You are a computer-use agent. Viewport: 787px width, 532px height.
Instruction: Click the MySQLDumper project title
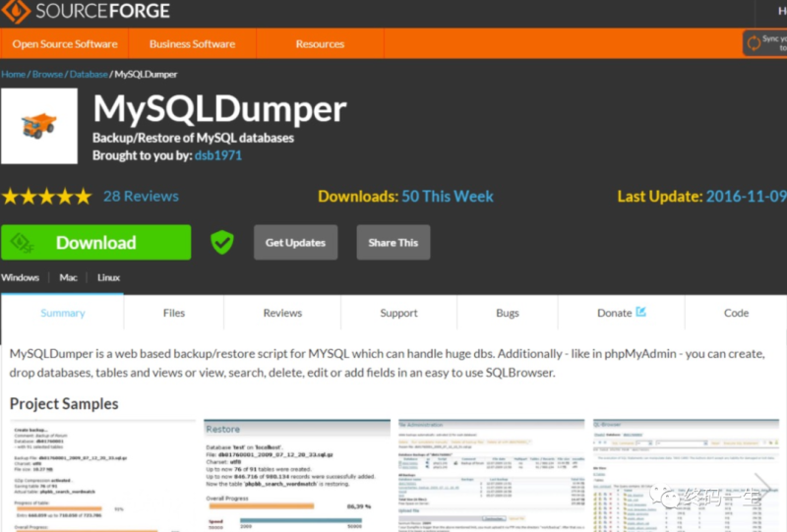(x=219, y=109)
